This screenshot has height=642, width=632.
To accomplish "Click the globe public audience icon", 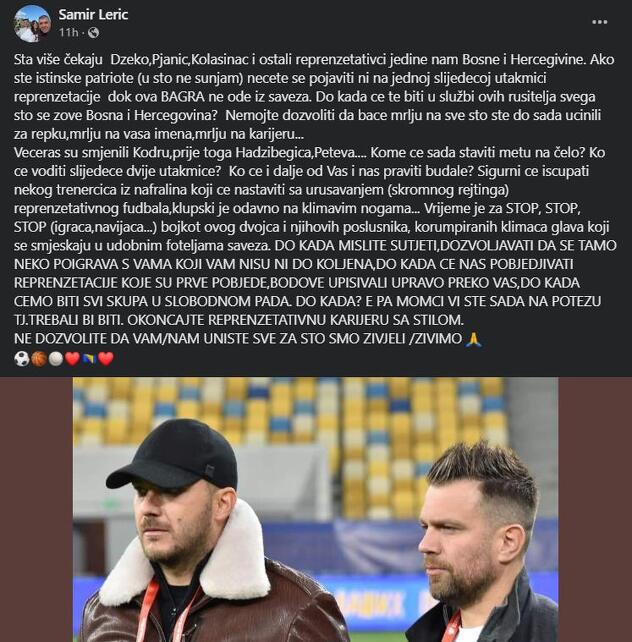I will pyautogui.click(x=93, y=32).
